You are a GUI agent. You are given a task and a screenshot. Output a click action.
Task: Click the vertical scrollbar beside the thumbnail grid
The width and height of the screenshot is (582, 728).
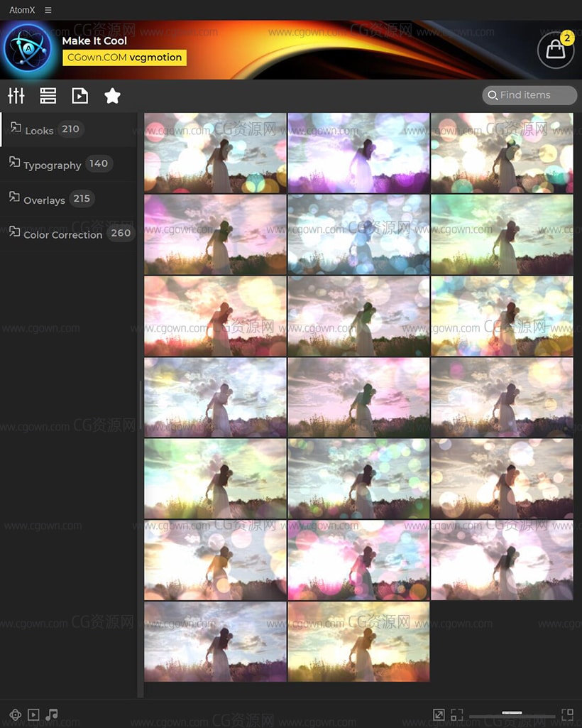point(140,404)
